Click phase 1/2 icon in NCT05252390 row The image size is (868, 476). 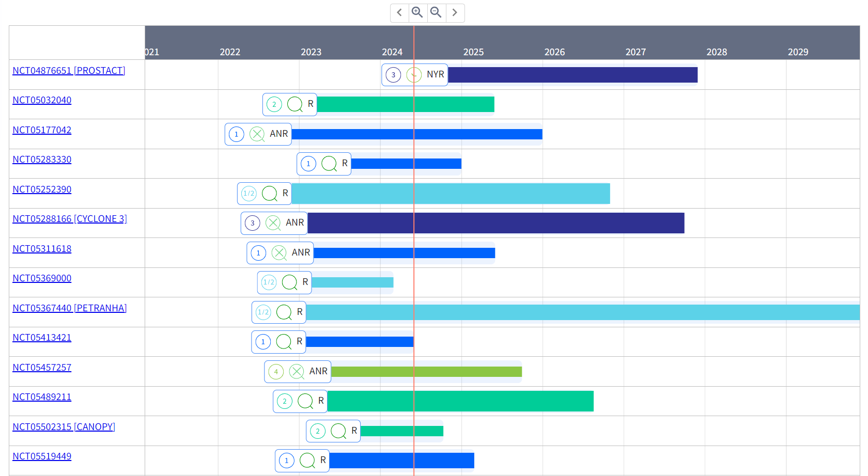tap(249, 194)
